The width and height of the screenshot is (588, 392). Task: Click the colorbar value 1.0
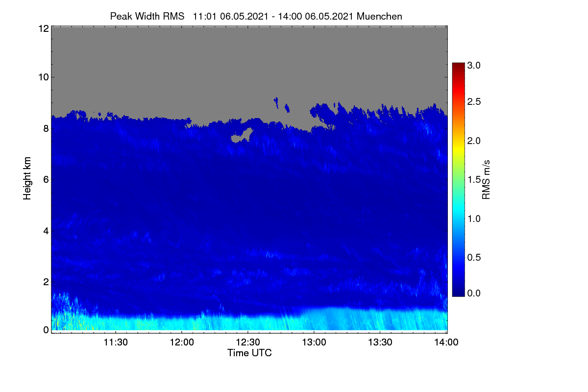click(473, 218)
